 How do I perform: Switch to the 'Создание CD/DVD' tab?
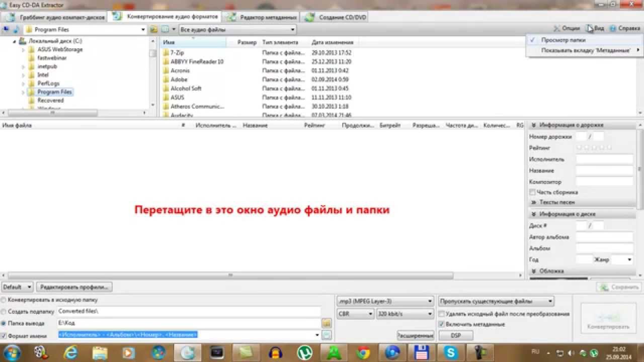point(335,17)
